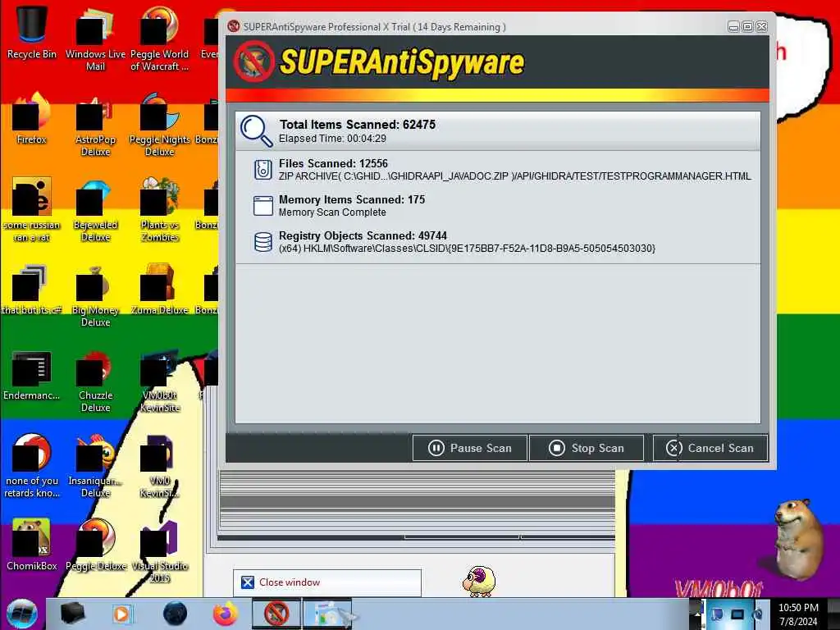This screenshot has width=840, height=630.
Task: Click 'Total Items Scanned: 62475' text
Action: [358, 125]
